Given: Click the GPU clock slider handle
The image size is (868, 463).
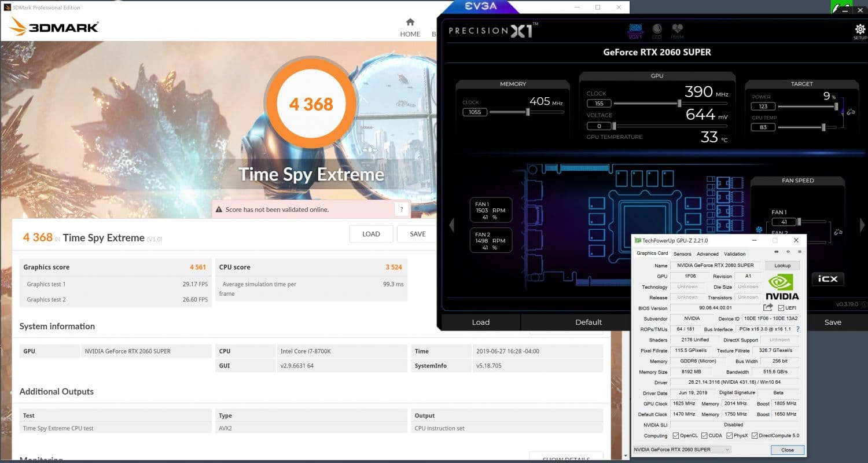Looking at the screenshot, I should [x=679, y=104].
